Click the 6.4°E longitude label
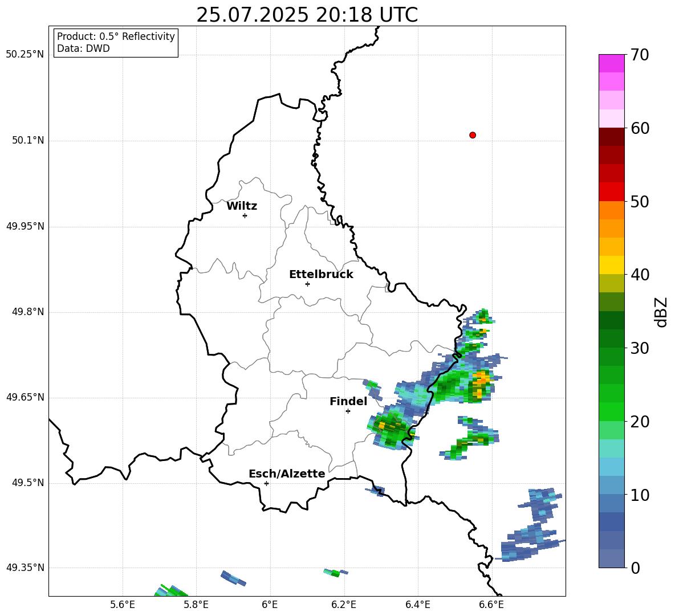This screenshot has height=616, width=675. (417, 605)
